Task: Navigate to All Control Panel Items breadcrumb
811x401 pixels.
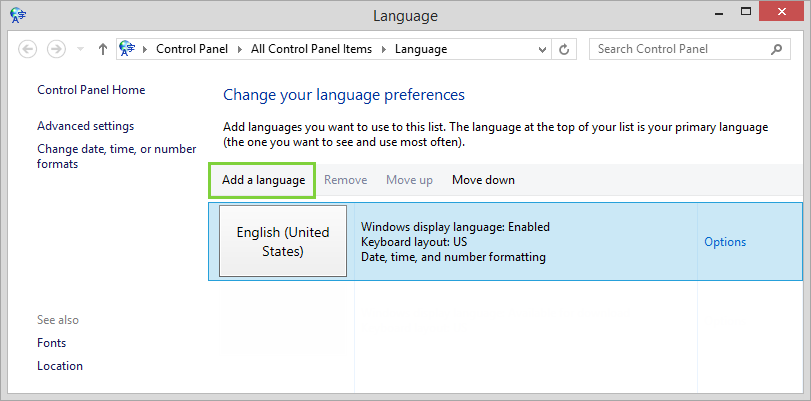Action: 310,49
